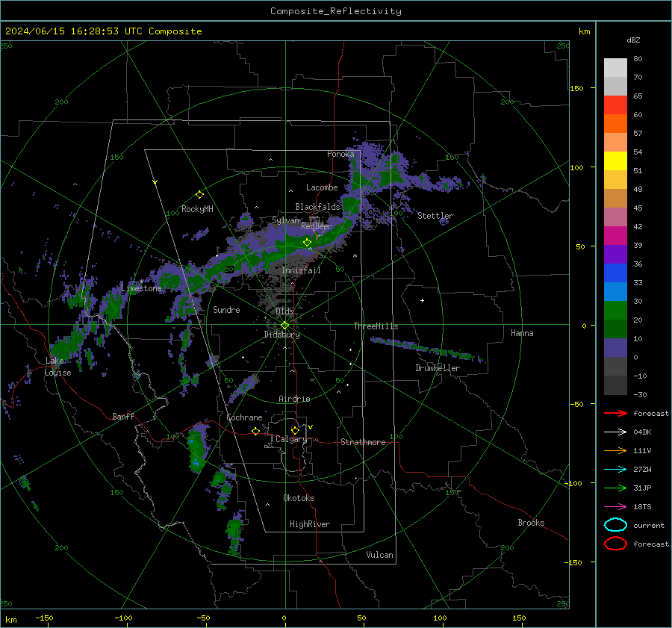Click the Composite_Reflectivity title
This screenshot has height=628, width=672.
tap(336, 11)
